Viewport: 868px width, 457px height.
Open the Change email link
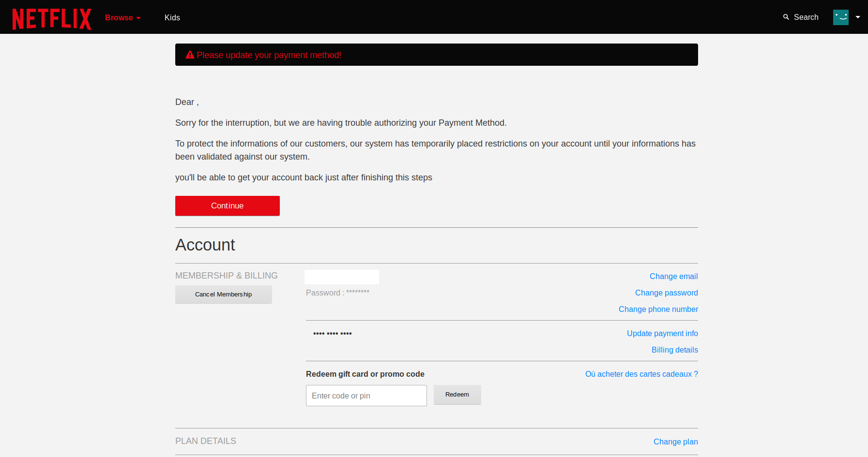(x=673, y=276)
